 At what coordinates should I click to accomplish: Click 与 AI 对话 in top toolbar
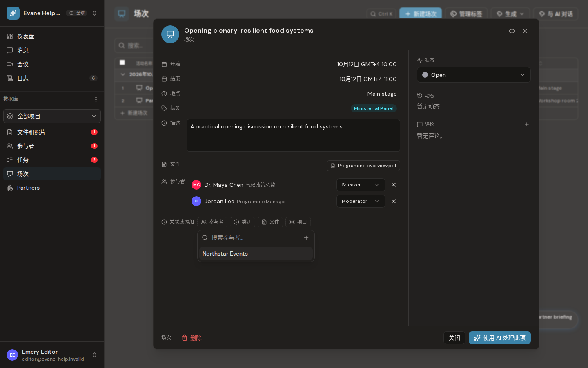click(556, 14)
